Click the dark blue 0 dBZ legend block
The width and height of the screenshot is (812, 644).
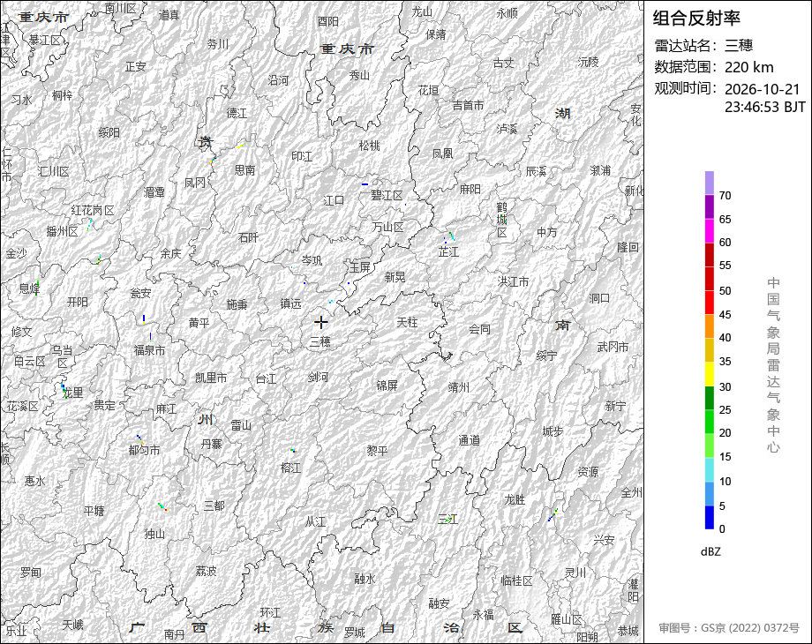click(710, 517)
